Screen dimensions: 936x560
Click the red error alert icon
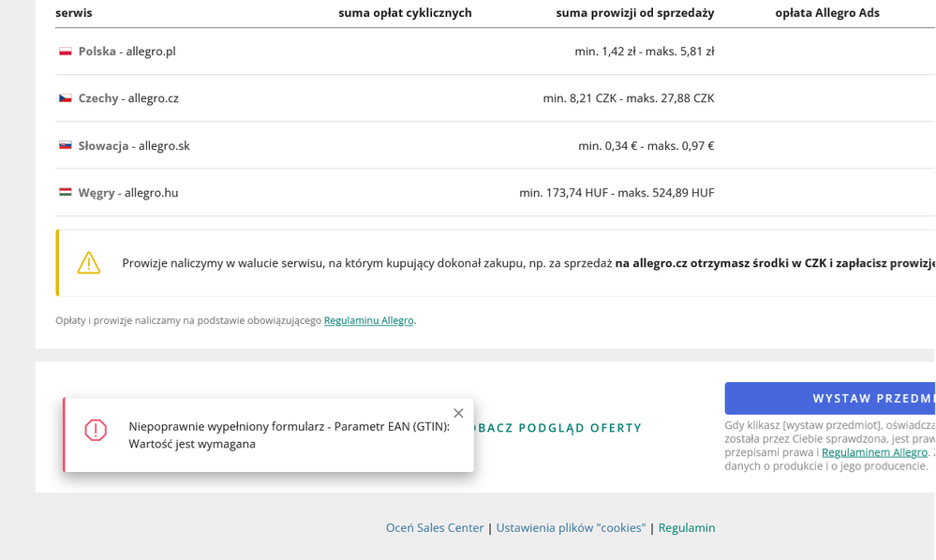coord(95,432)
